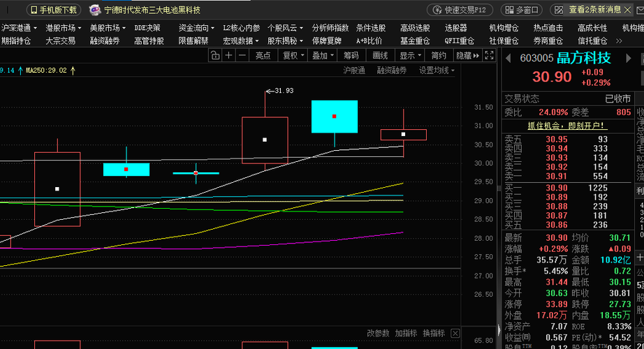The width and height of the screenshot is (644, 349).
Task: Go to next stock with right arrow
Action: [628, 59]
